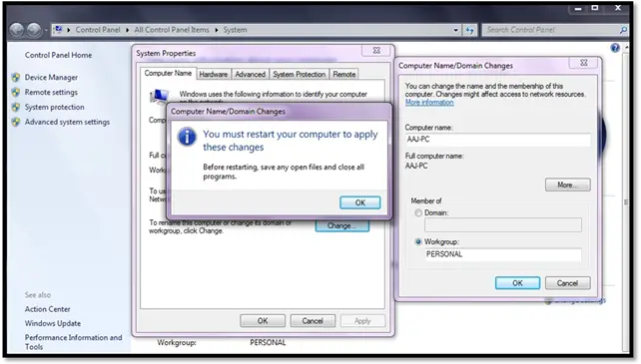Switch to the Remote tab

click(x=344, y=75)
